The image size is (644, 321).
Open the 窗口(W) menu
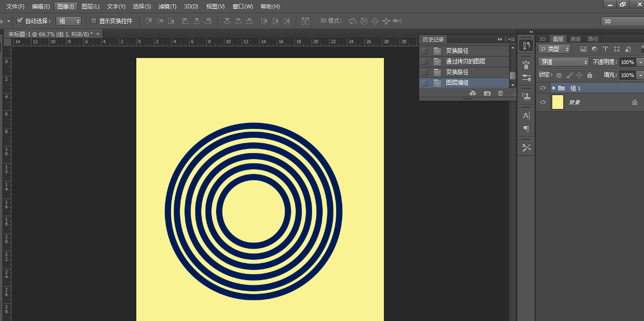243,6
